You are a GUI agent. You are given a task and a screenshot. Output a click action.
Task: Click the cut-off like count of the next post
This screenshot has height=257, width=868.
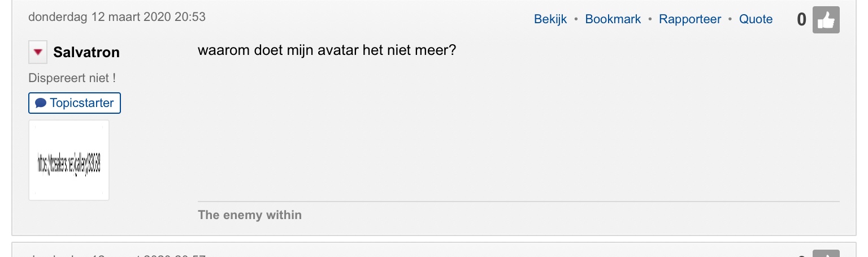point(801,255)
